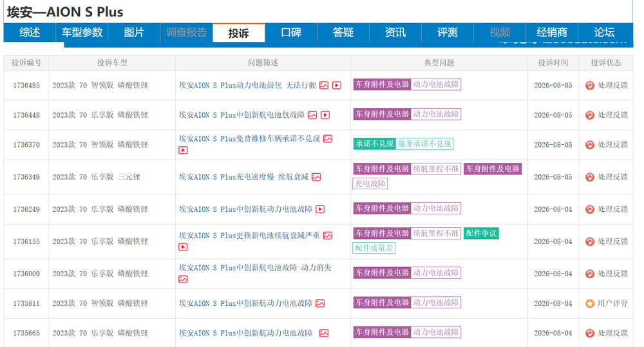Go to the 图片 tab
This screenshot has width=644, height=347.
point(134,32)
